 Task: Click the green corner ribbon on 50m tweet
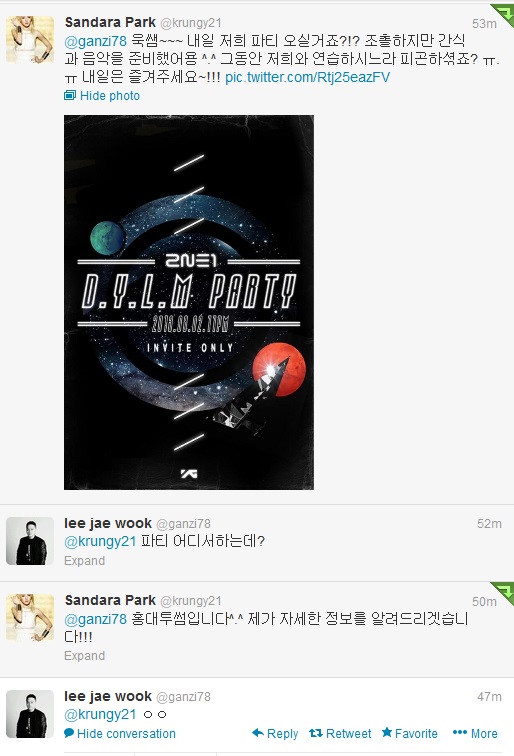503,593
